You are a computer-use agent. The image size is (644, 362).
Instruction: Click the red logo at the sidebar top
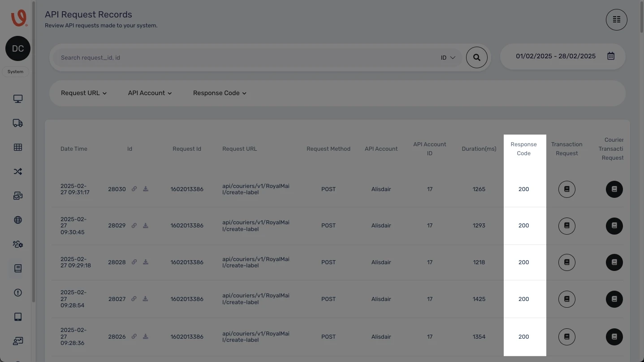tap(18, 18)
